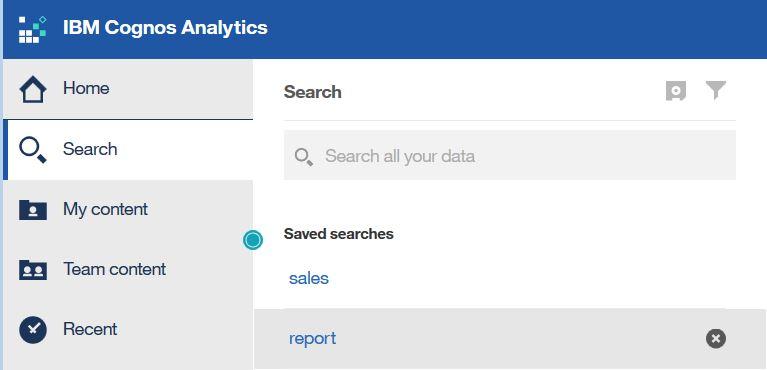The width and height of the screenshot is (767, 370).
Task: Click the IBM Cognos Analytics logo icon
Action: point(33,29)
